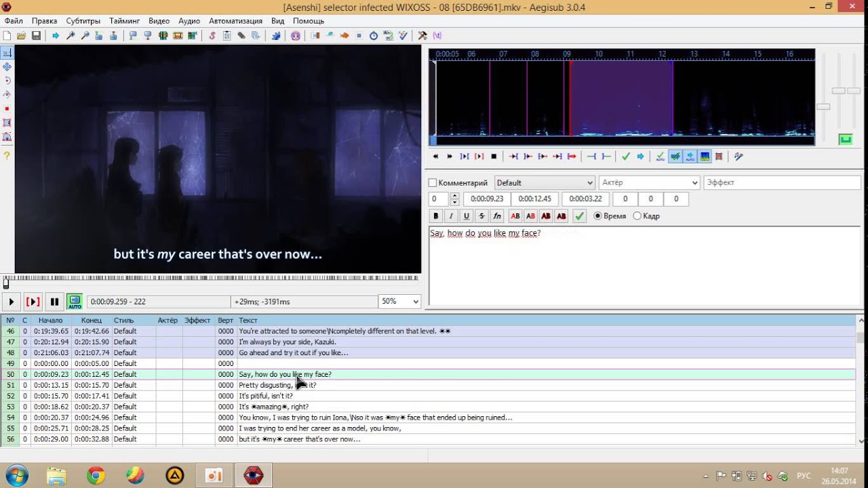Click the layer number spinner arrows

[454, 199]
